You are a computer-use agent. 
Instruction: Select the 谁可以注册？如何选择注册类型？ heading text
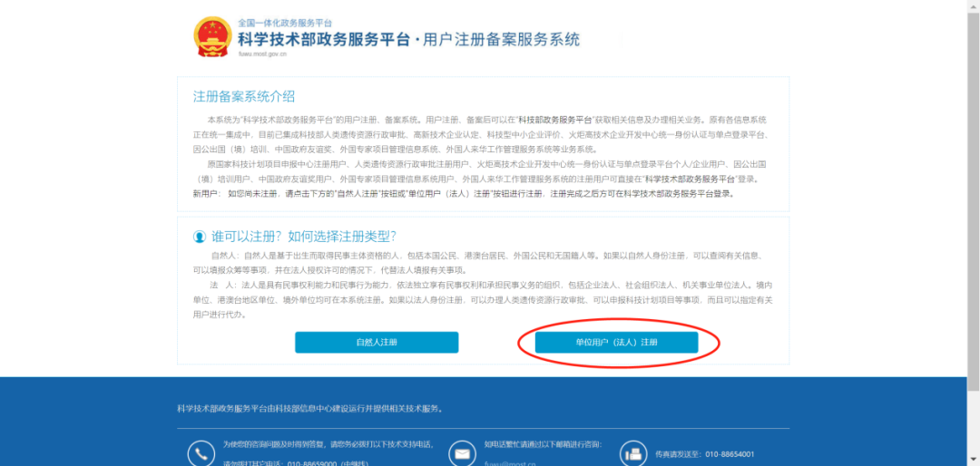pyautogui.click(x=303, y=237)
